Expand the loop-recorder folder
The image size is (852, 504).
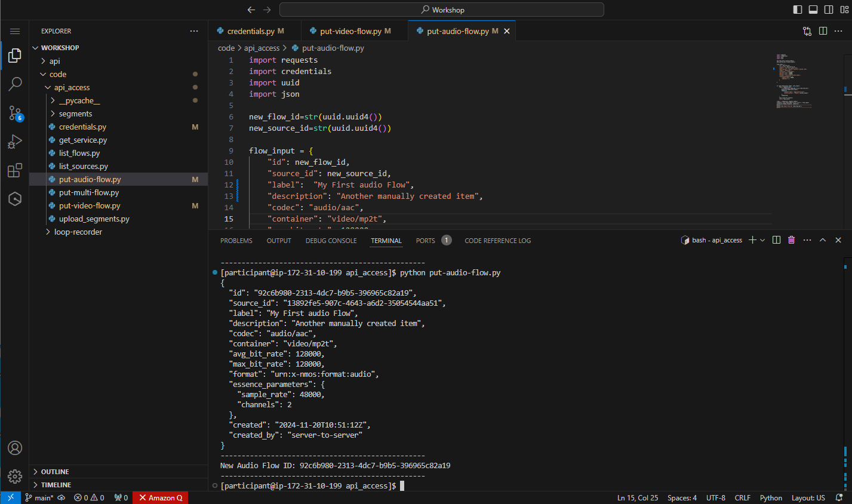pyautogui.click(x=119, y=232)
